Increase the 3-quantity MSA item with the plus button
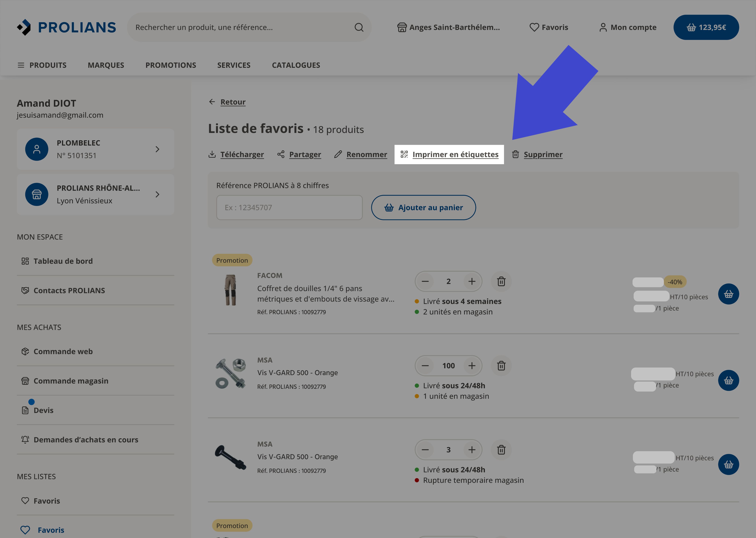756x538 pixels. click(x=472, y=450)
